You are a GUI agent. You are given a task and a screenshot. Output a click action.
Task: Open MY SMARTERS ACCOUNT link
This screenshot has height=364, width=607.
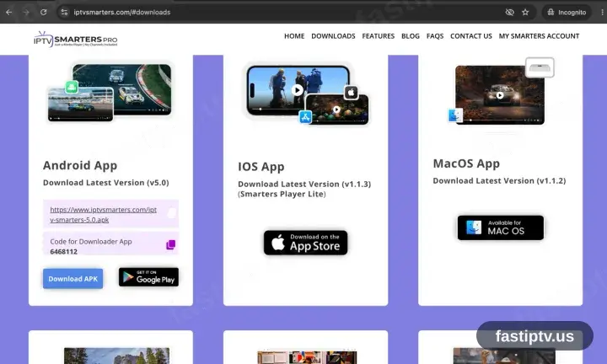pyautogui.click(x=539, y=36)
